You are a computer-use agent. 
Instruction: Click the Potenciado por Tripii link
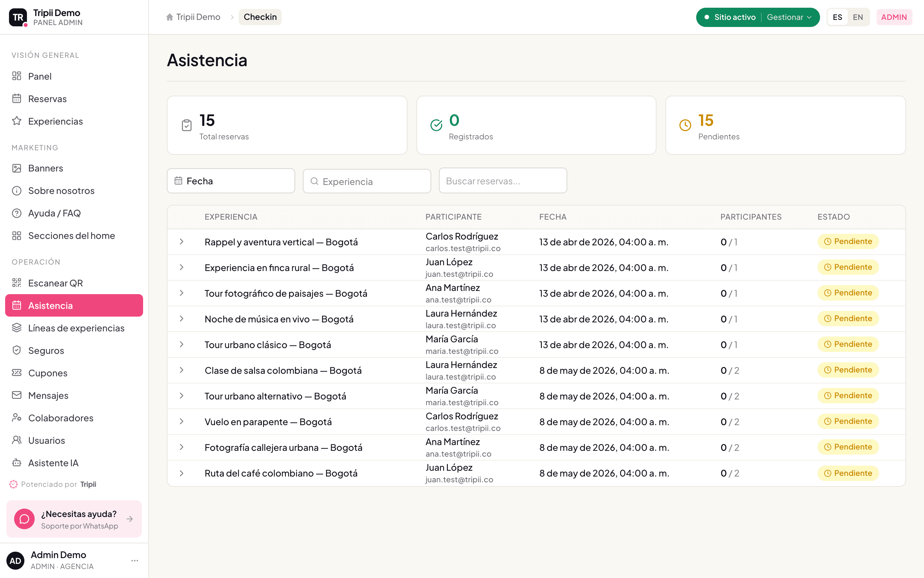coord(53,484)
